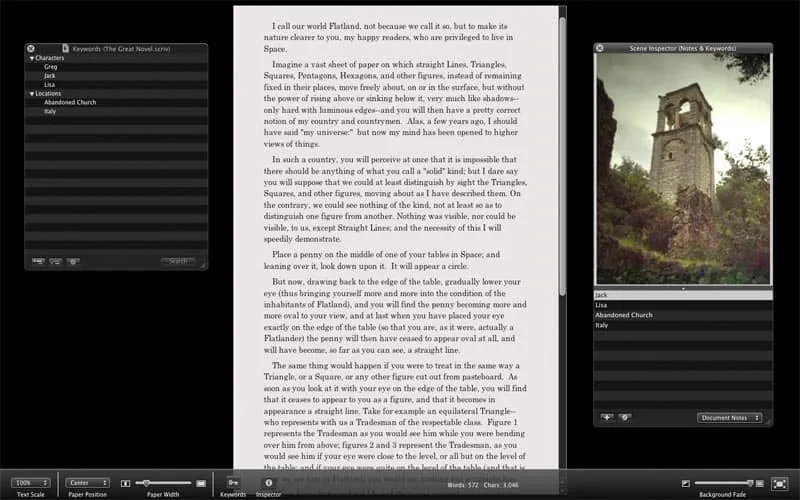Viewport: 800px width, 500px height.
Task: Open the Keywords panel from the bottom bar
Action: click(x=232, y=483)
